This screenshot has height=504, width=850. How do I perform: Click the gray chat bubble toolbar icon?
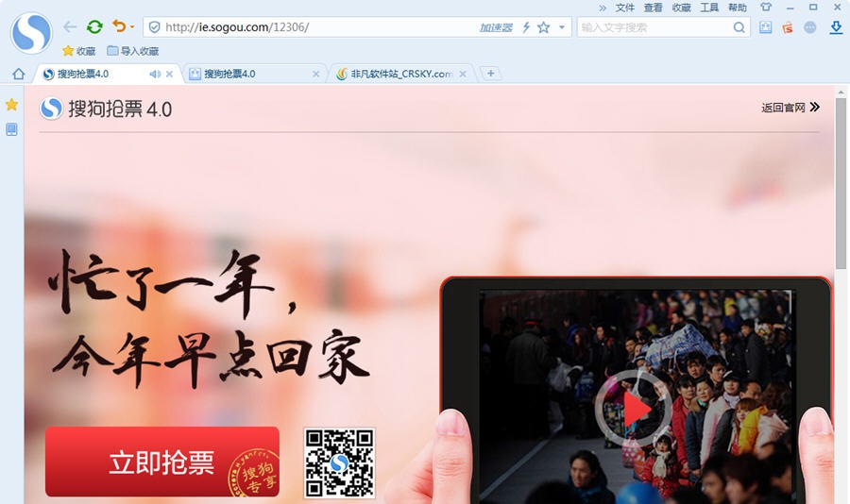click(810, 27)
